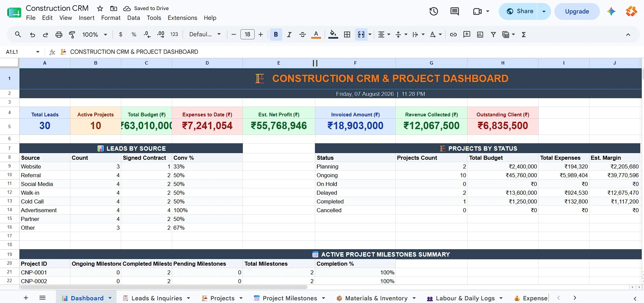Viewport: 644px width, 303px height.
Task: Insert a link
Action: click(453, 34)
